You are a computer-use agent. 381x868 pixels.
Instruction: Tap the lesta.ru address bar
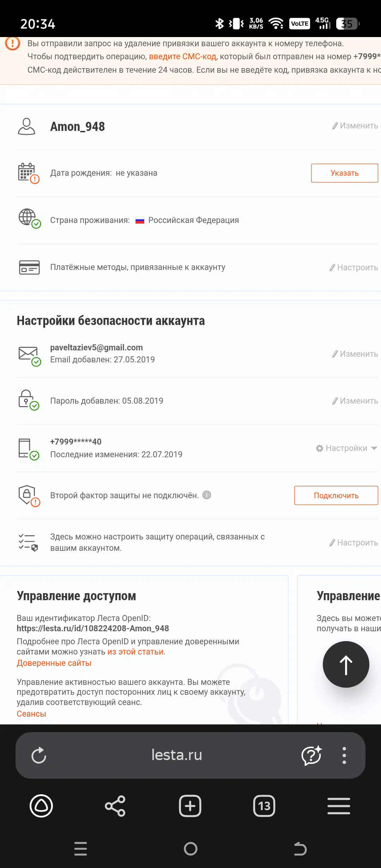[176, 755]
